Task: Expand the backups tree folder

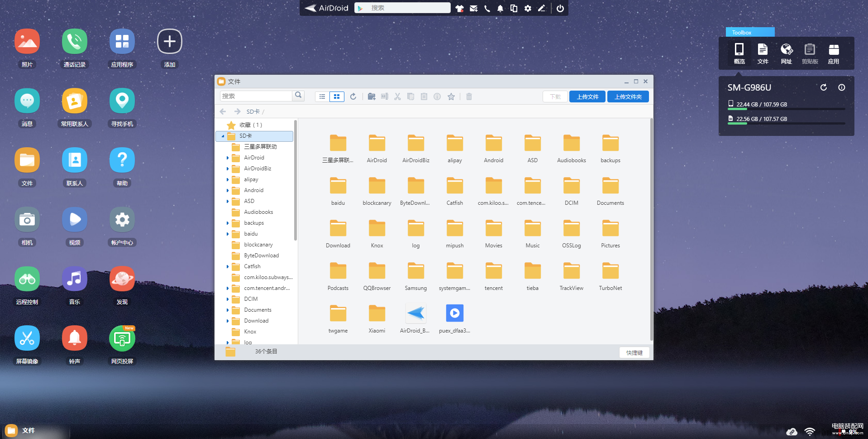Action: click(x=228, y=223)
